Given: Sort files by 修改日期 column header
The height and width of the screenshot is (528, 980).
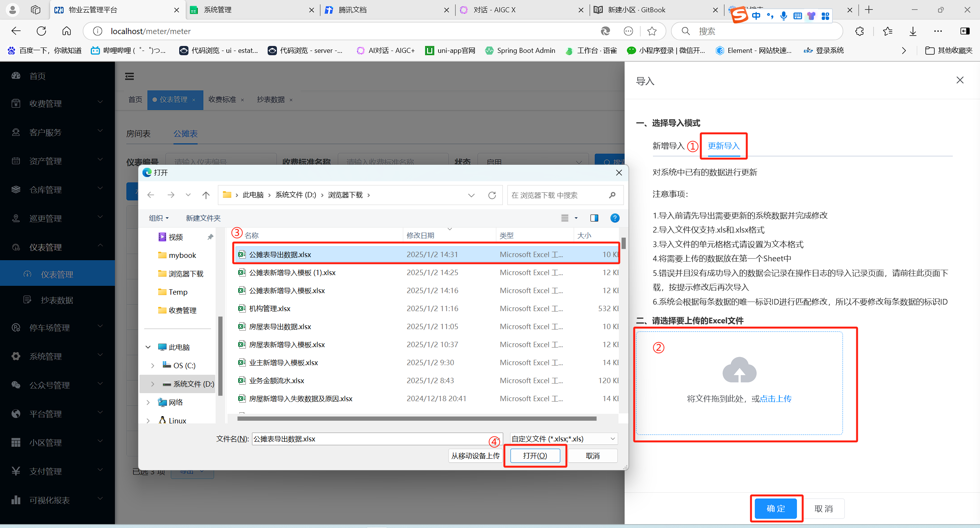Looking at the screenshot, I should [x=449, y=235].
